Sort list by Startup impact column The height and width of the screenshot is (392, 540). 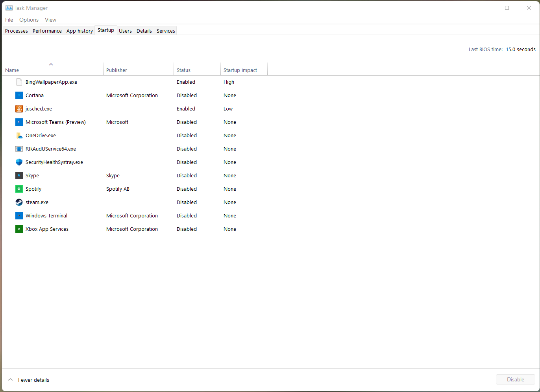[x=240, y=70]
